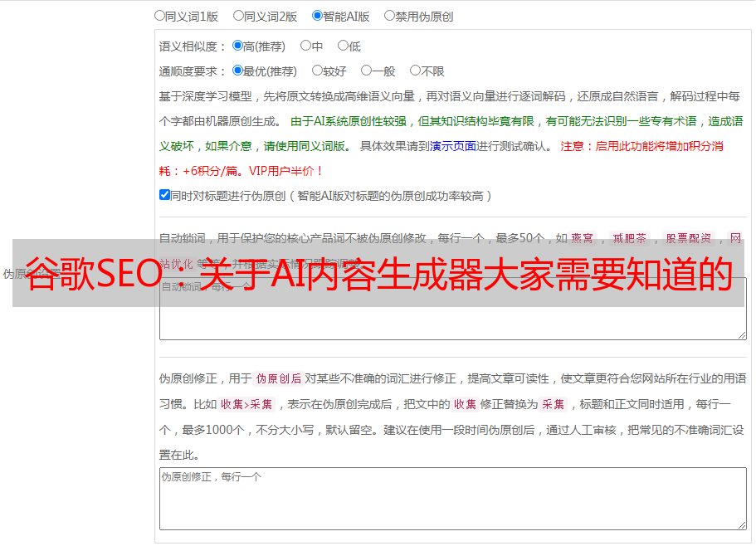Screen dimensions: 756x546
Task: Click the 收集>采集 example code
Action: tap(246, 404)
